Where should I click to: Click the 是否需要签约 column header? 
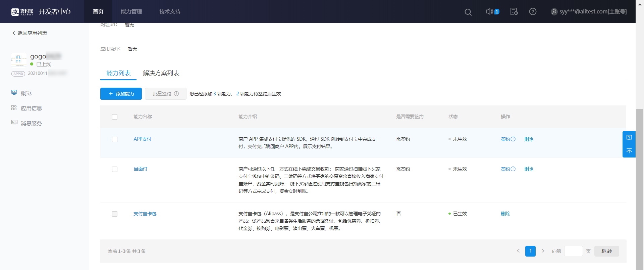coord(410,117)
